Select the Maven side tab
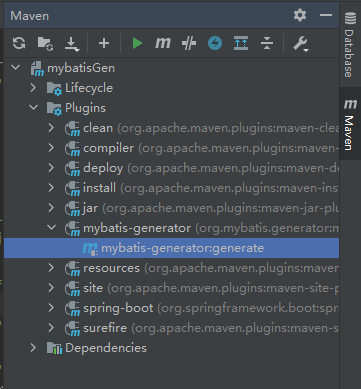The width and height of the screenshot is (361, 389). pyautogui.click(x=350, y=125)
